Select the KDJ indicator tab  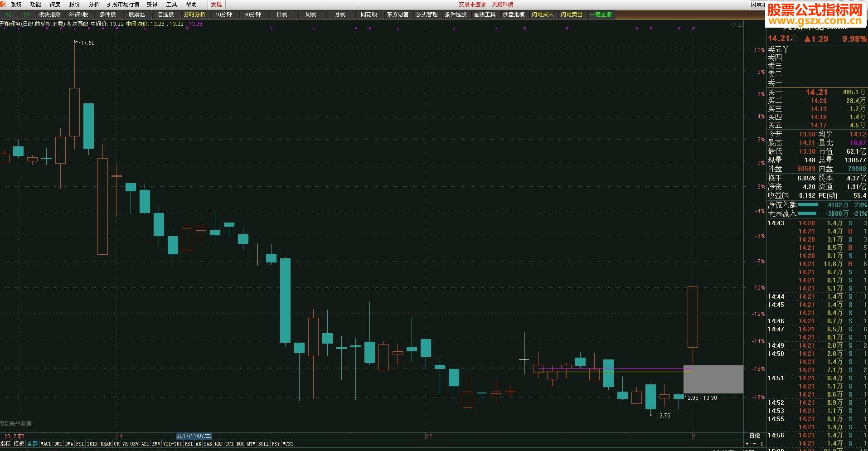tap(219, 444)
